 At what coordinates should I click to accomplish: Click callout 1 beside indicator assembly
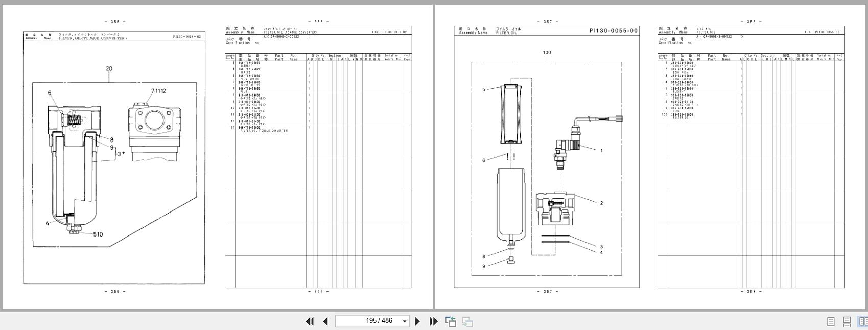(x=601, y=150)
